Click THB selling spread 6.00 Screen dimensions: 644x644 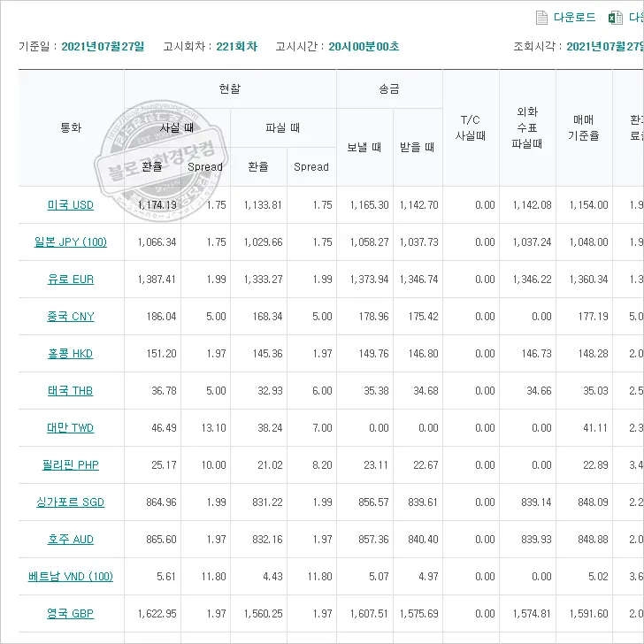coord(322,391)
